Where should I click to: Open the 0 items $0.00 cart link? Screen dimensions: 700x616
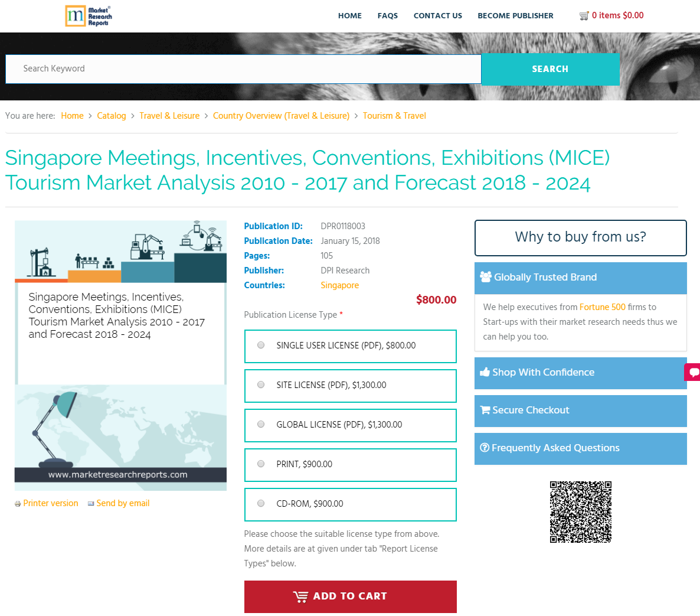[618, 15]
